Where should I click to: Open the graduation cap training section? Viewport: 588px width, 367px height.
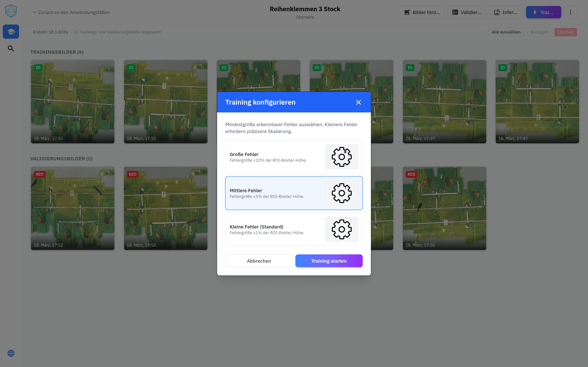pos(11,32)
